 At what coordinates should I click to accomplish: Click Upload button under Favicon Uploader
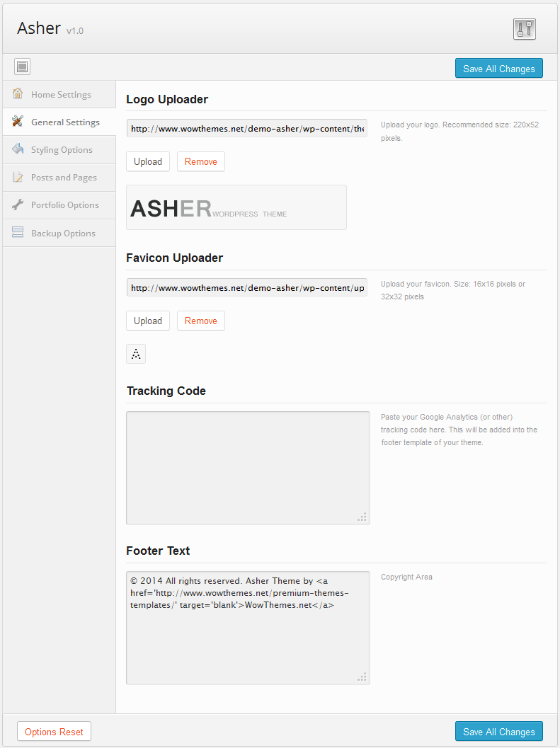pyautogui.click(x=148, y=321)
